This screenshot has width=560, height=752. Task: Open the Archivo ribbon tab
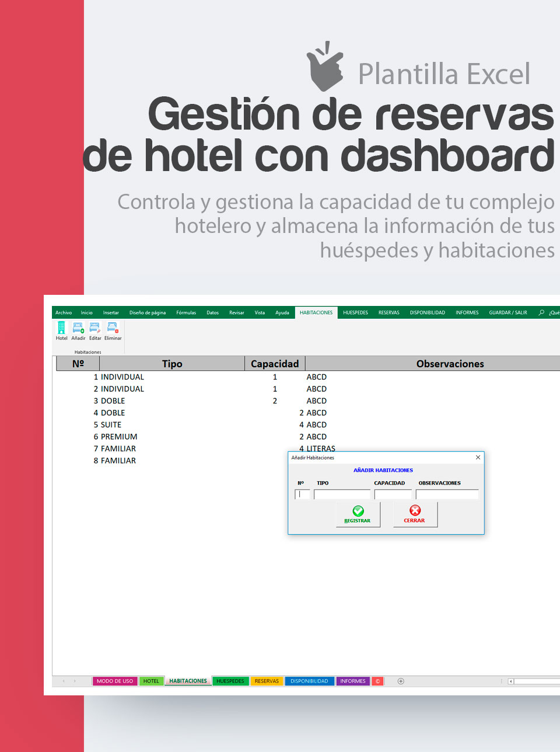[64, 312]
